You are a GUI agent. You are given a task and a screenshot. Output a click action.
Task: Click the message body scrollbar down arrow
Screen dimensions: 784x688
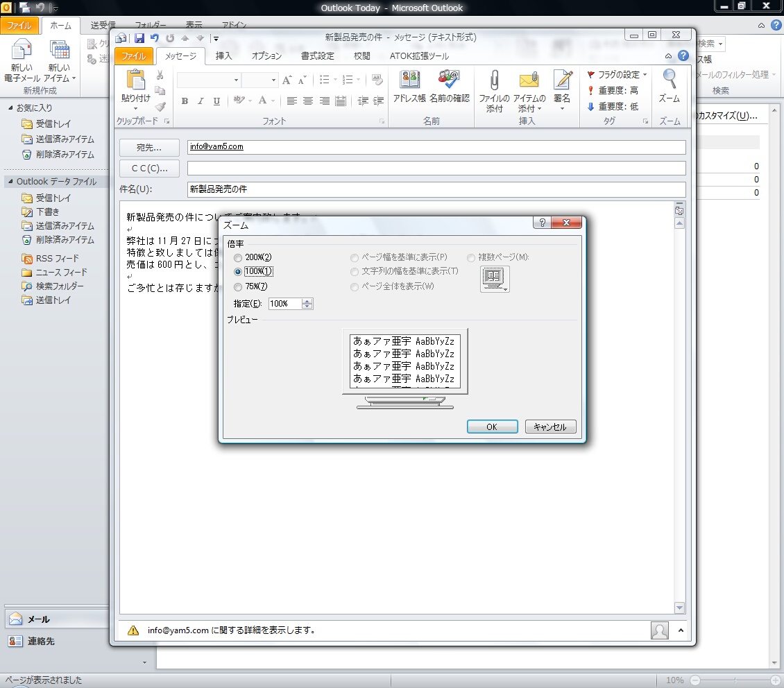coord(679,608)
